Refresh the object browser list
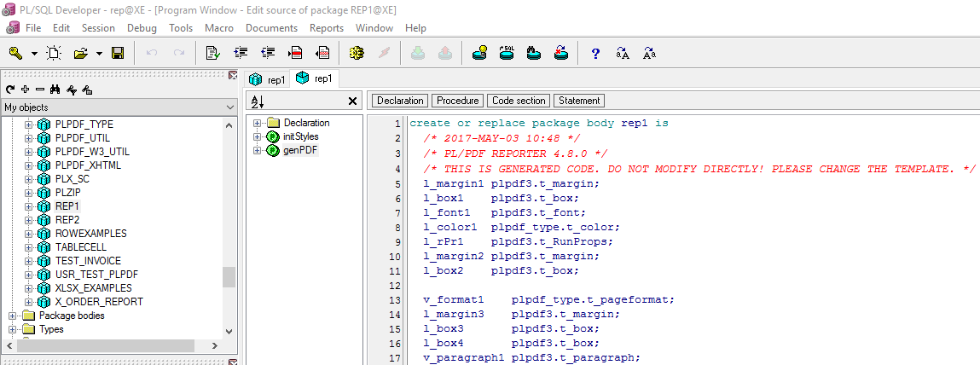The height and width of the screenshot is (365, 980). click(x=10, y=90)
